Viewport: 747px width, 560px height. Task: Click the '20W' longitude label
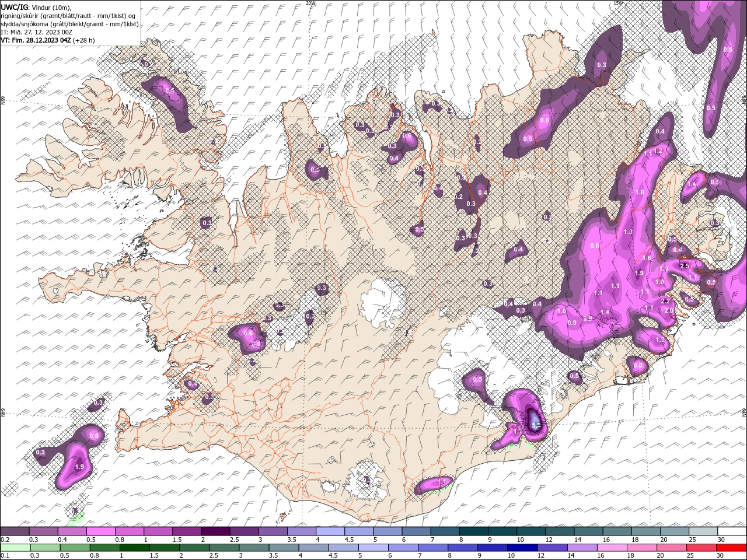pos(310,3)
